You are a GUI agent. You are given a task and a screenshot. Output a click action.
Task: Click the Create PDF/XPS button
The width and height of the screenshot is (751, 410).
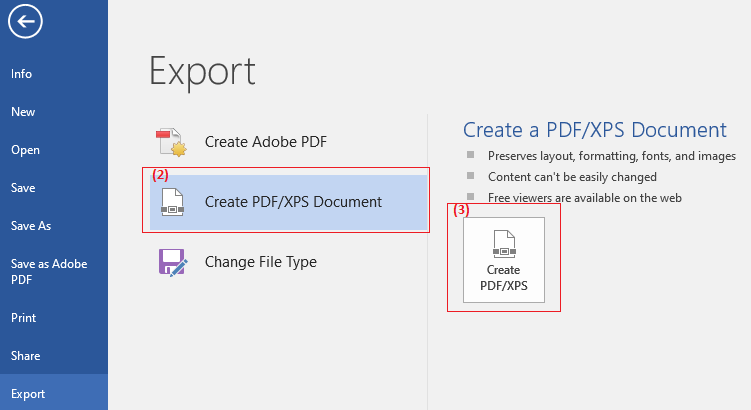[504, 260]
